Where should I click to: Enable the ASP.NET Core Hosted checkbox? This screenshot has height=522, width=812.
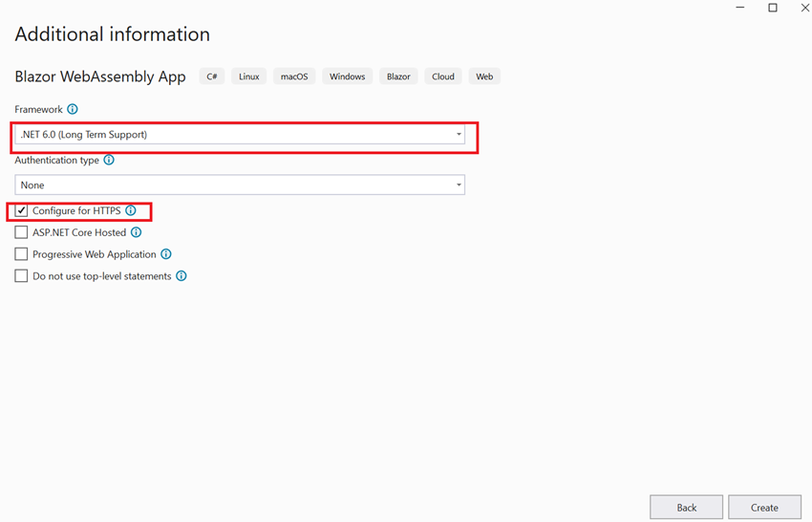coord(21,232)
